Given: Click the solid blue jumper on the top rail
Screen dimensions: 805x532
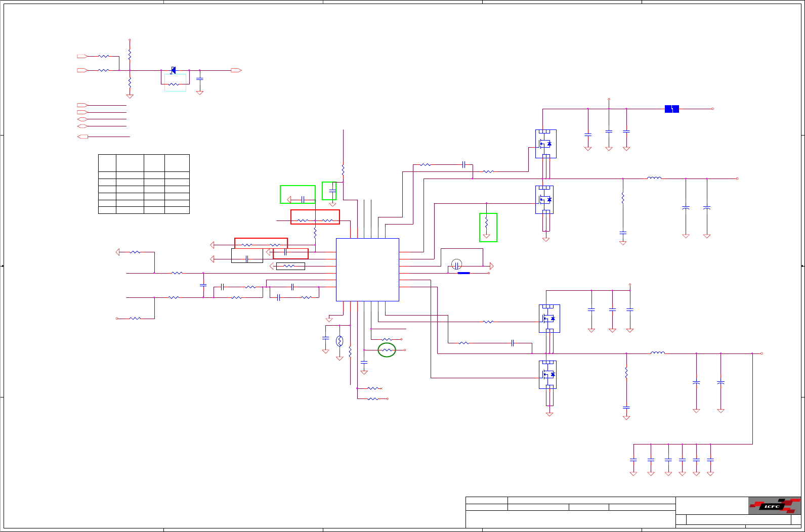Looking at the screenshot, I should tap(671, 109).
